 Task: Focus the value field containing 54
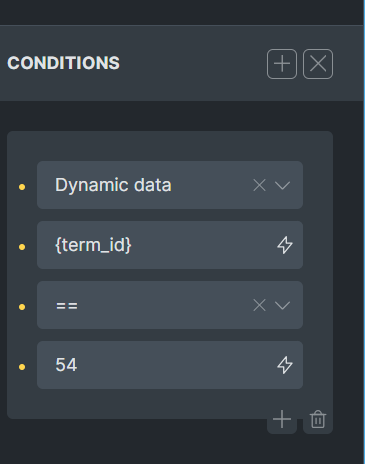click(x=170, y=365)
